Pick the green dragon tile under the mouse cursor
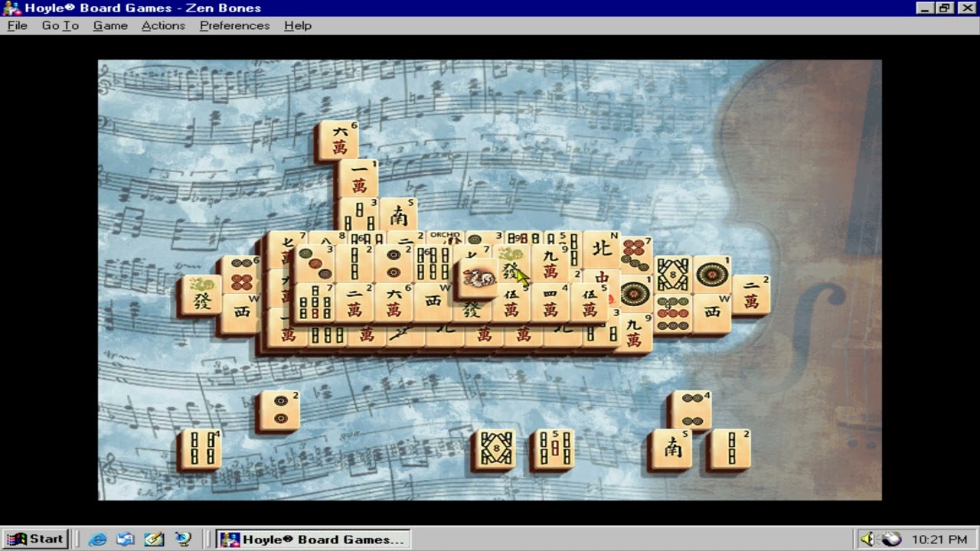The width and height of the screenshot is (980, 551). 511,265
